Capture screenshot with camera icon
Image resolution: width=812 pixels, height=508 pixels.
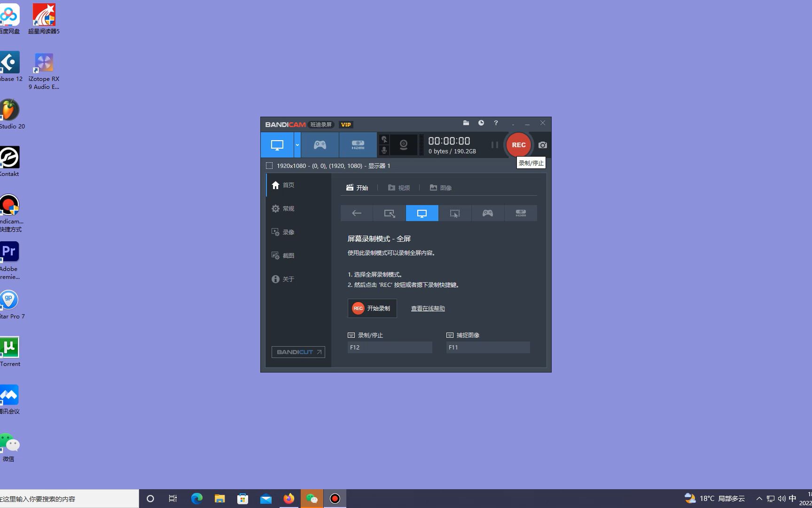tap(543, 145)
